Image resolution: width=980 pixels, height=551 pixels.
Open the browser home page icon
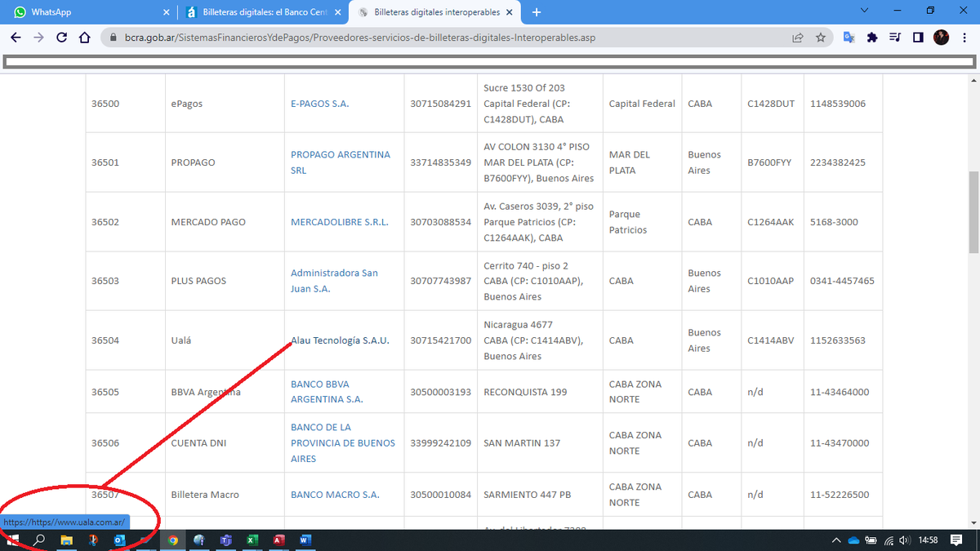[84, 38]
